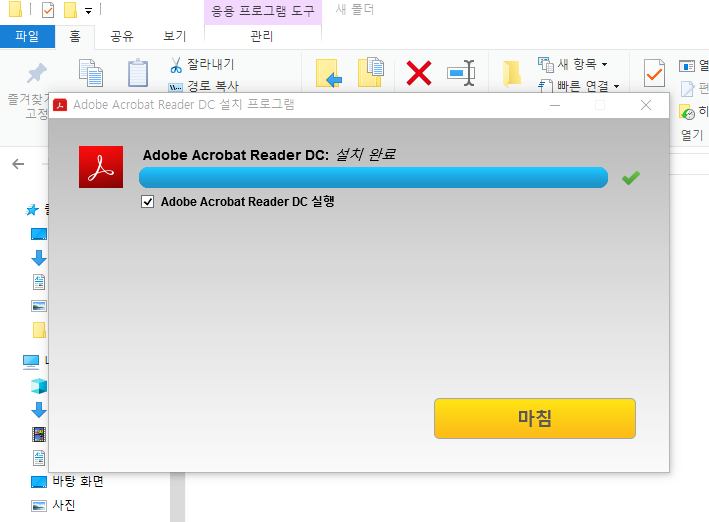
Task: Click the properties checkmark icon in ribbon
Action: pos(654,73)
